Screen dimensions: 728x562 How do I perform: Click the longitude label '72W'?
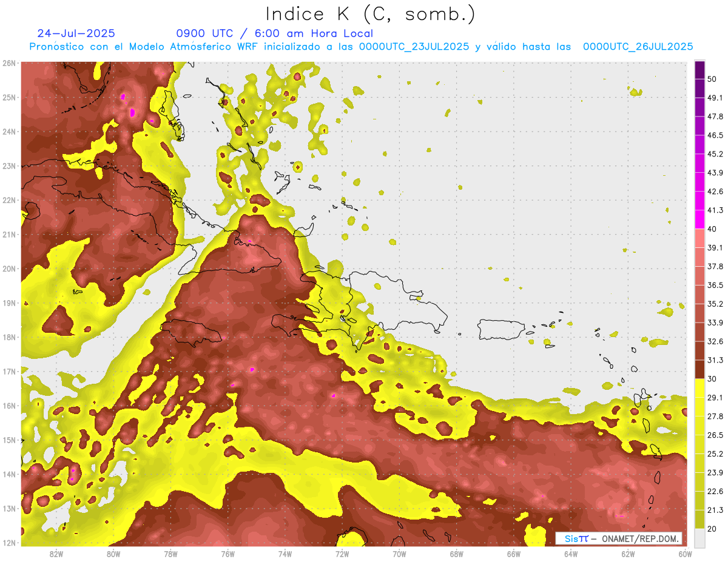tap(342, 554)
